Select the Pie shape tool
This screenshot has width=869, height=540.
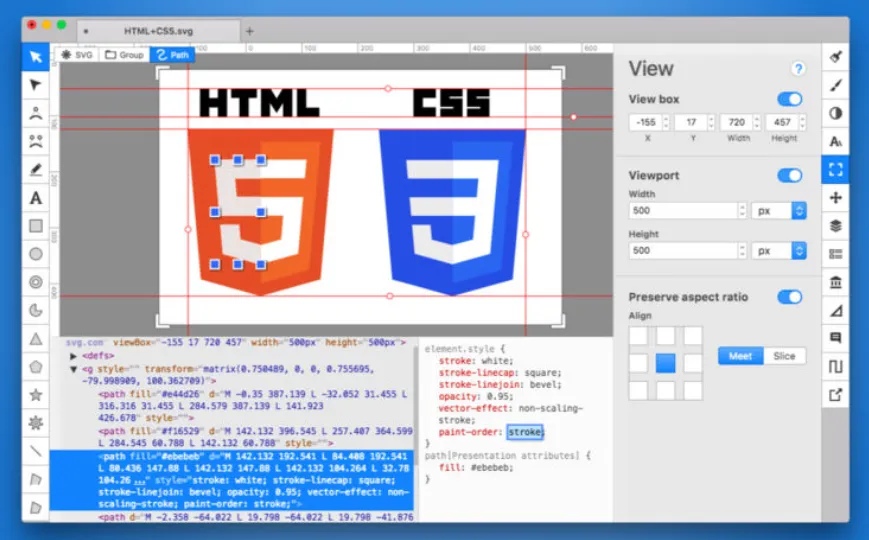(x=35, y=310)
